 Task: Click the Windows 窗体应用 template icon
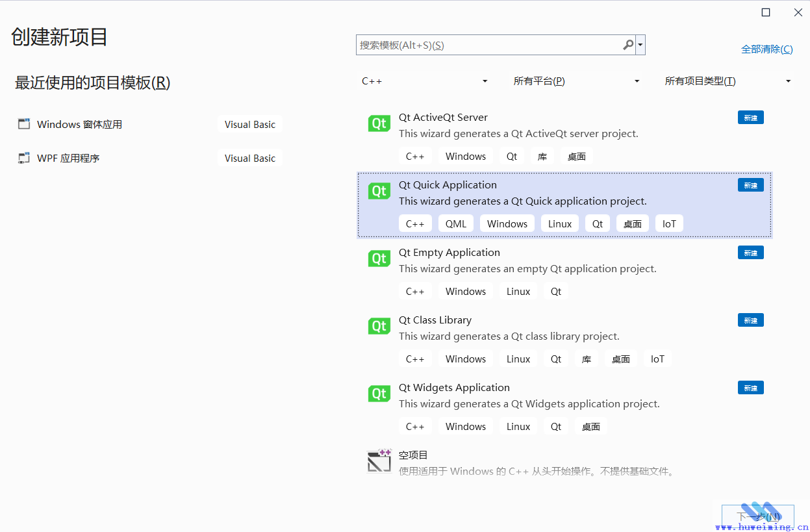[24, 124]
